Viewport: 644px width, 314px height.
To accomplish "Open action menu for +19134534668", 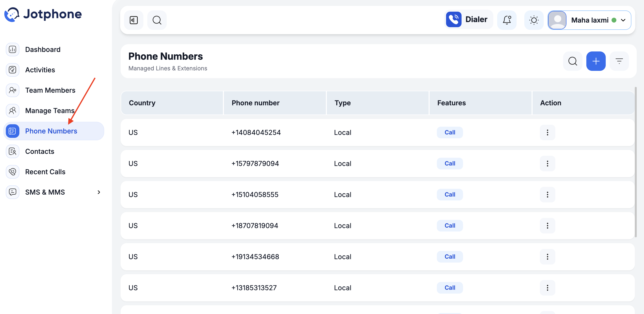I will coord(547,256).
